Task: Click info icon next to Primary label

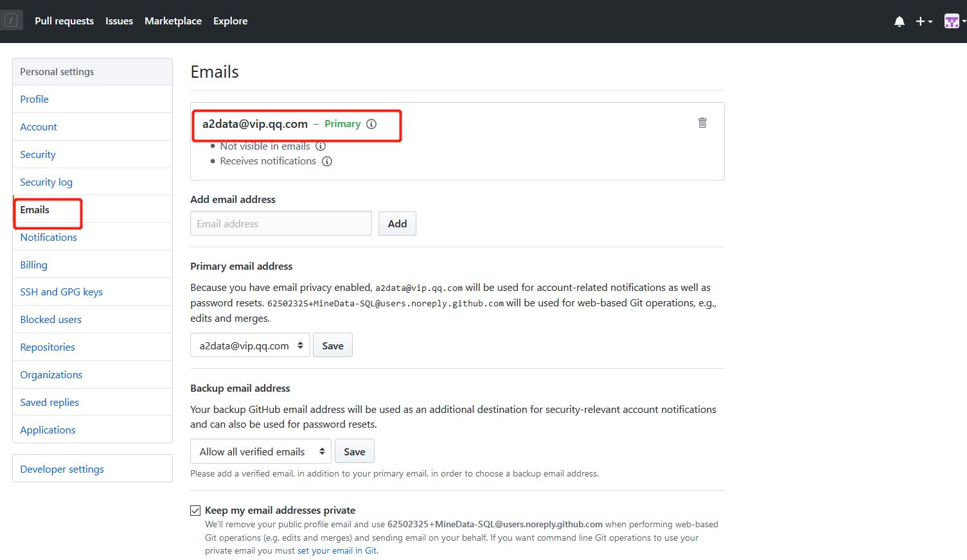Action: pos(371,124)
